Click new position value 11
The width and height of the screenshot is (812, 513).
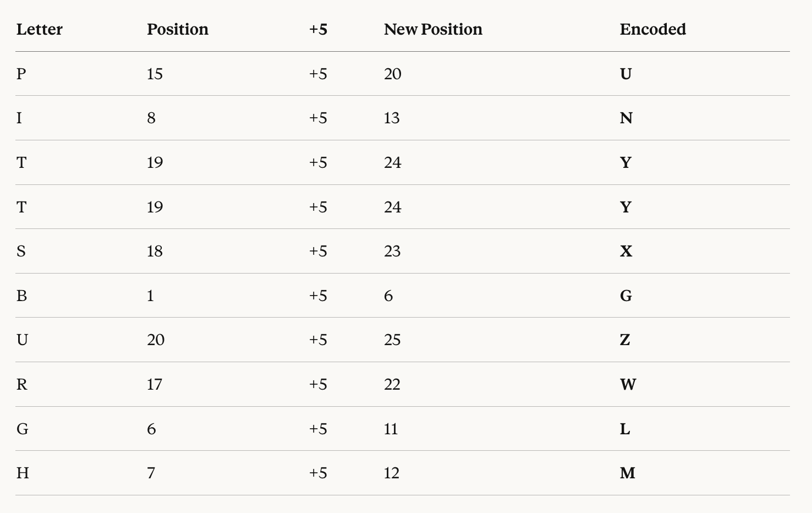[391, 429]
